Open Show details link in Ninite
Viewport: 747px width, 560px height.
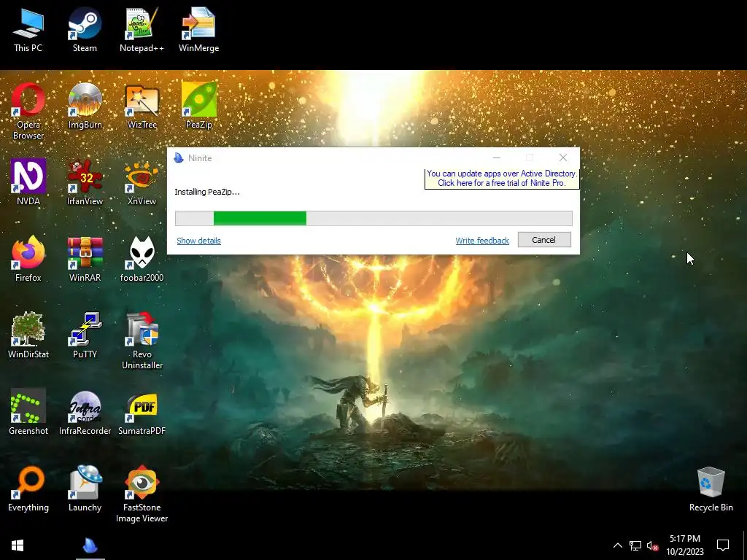[x=198, y=241]
